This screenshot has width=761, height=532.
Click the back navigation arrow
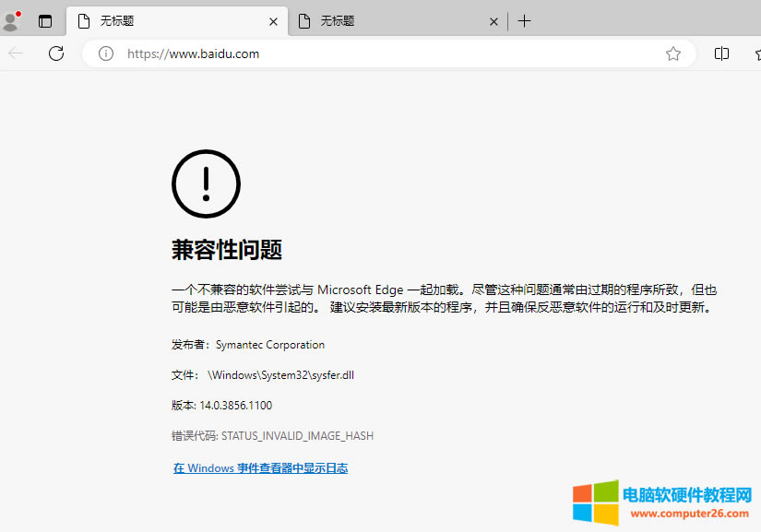click(x=15, y=53)
